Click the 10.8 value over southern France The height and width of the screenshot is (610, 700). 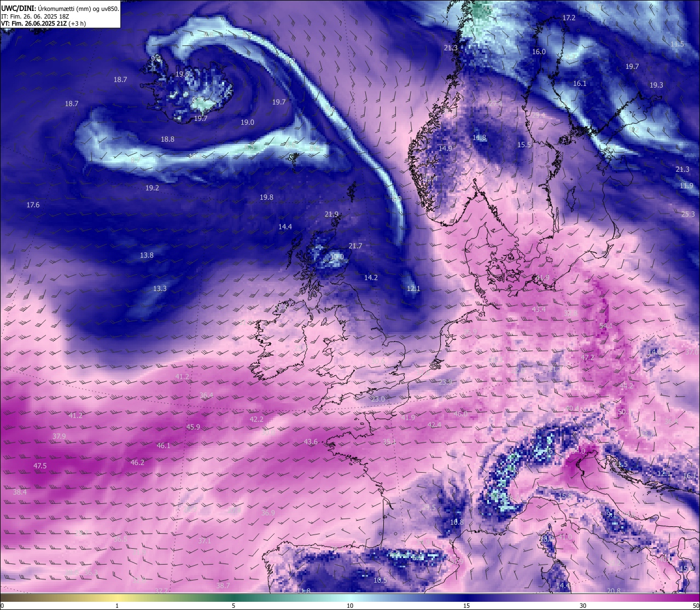click(457, 522)
